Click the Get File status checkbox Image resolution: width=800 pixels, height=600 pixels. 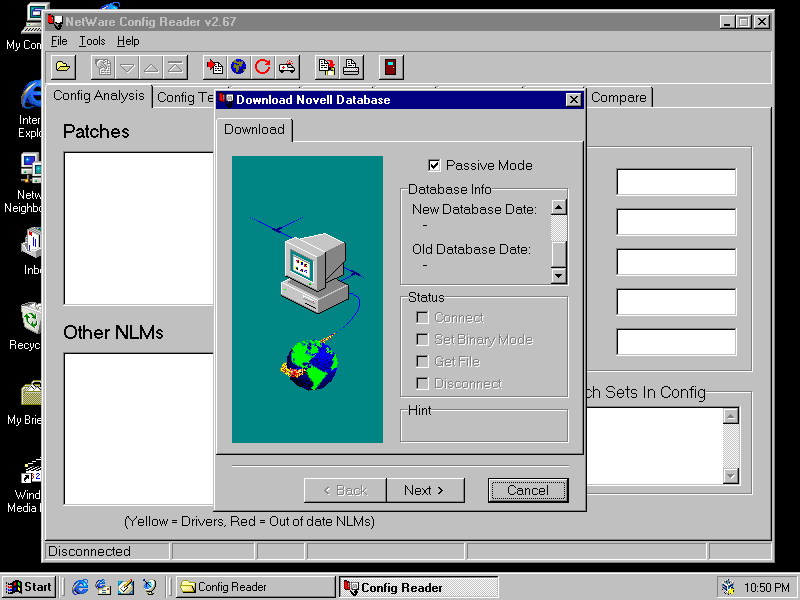point(422,361)
